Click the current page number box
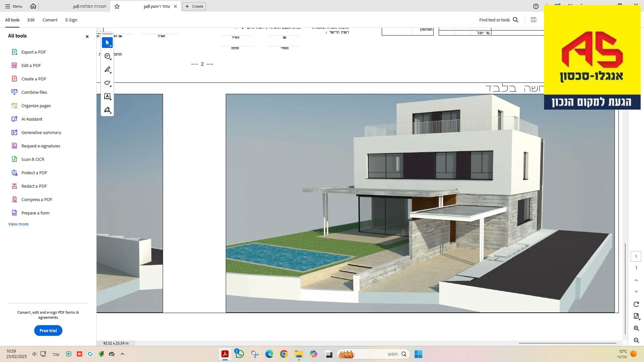Image resolution: width=644 pixels, height=362 pixels. tap(636, 256)
